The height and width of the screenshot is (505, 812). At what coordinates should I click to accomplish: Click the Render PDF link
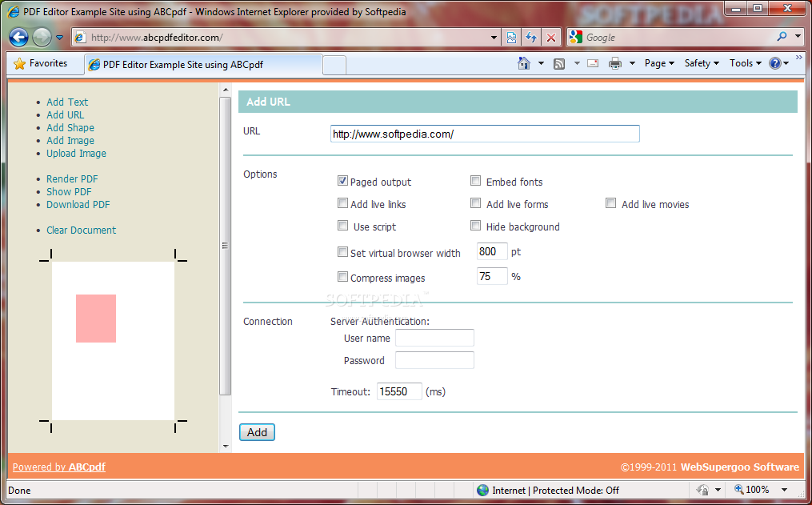click(x=72, y=178)
